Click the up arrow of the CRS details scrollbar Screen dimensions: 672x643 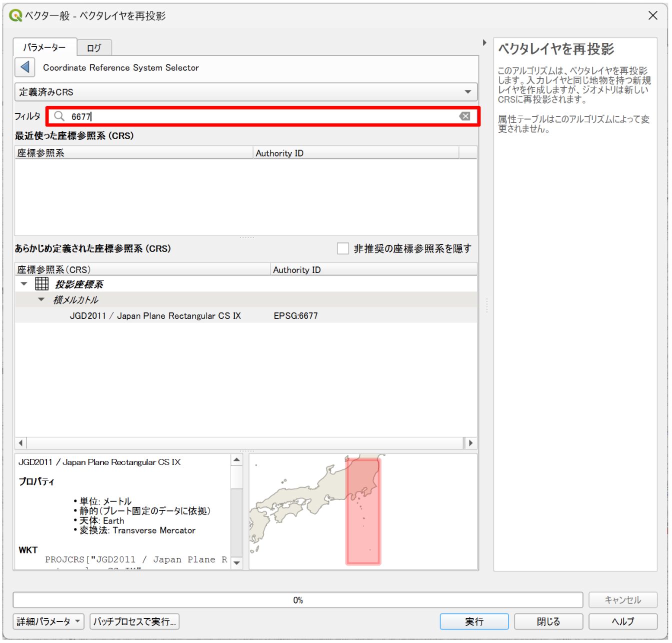[x=237, y=460]
